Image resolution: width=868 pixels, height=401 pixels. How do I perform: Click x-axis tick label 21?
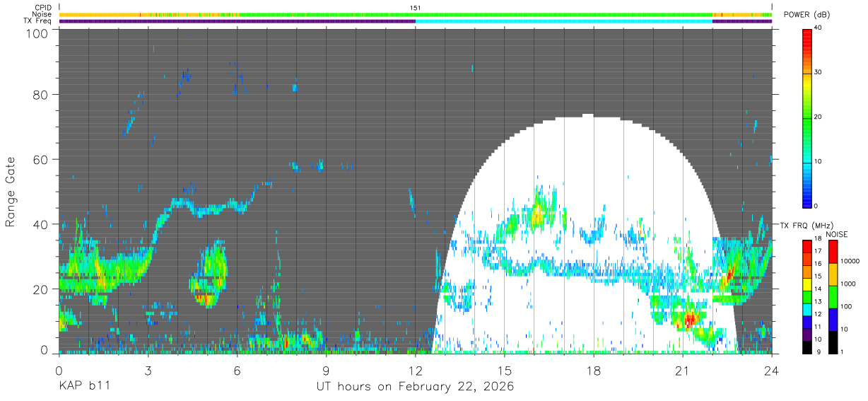[683, 370]
